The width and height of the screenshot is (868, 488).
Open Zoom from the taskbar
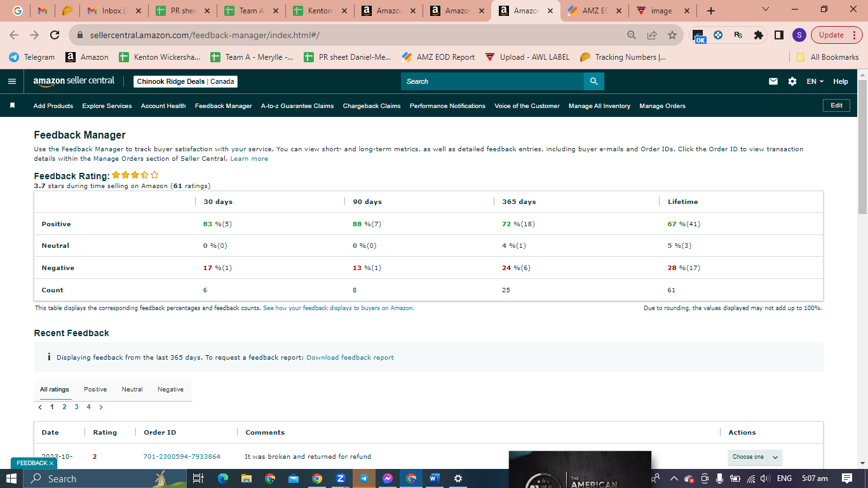click(341, 478)
